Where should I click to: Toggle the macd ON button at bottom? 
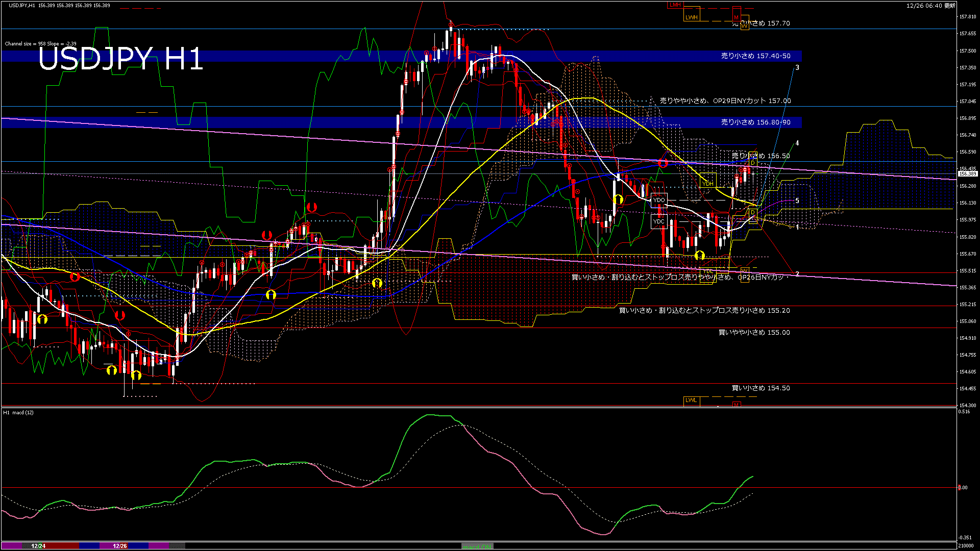coord(477,546)
